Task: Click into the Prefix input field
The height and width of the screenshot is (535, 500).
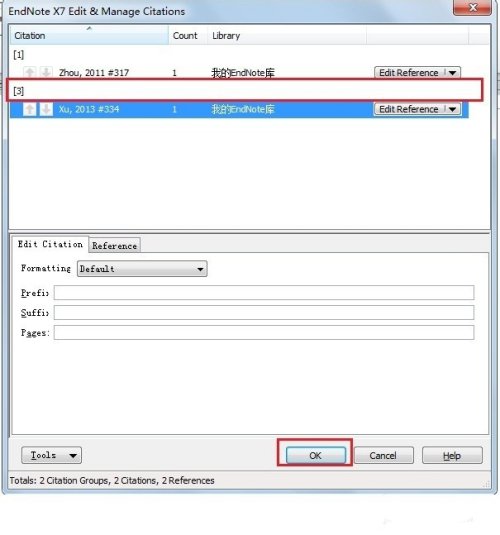Action: tap(264, 293)
